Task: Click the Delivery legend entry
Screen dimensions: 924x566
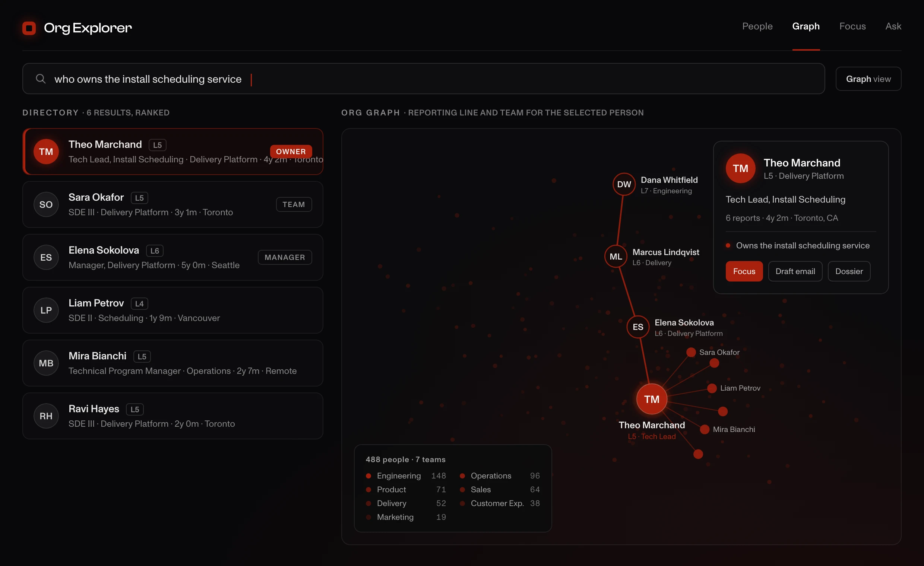Action: pyautogui.click(x=406, y=503)
